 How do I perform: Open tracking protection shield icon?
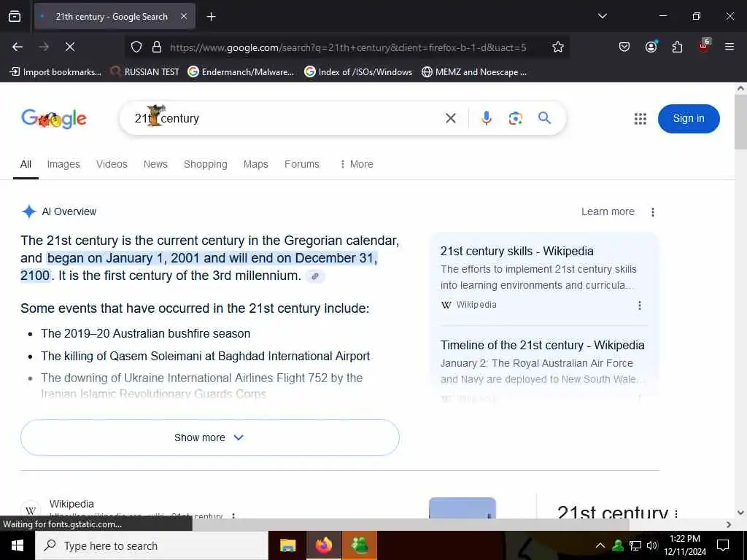[136, 47]
